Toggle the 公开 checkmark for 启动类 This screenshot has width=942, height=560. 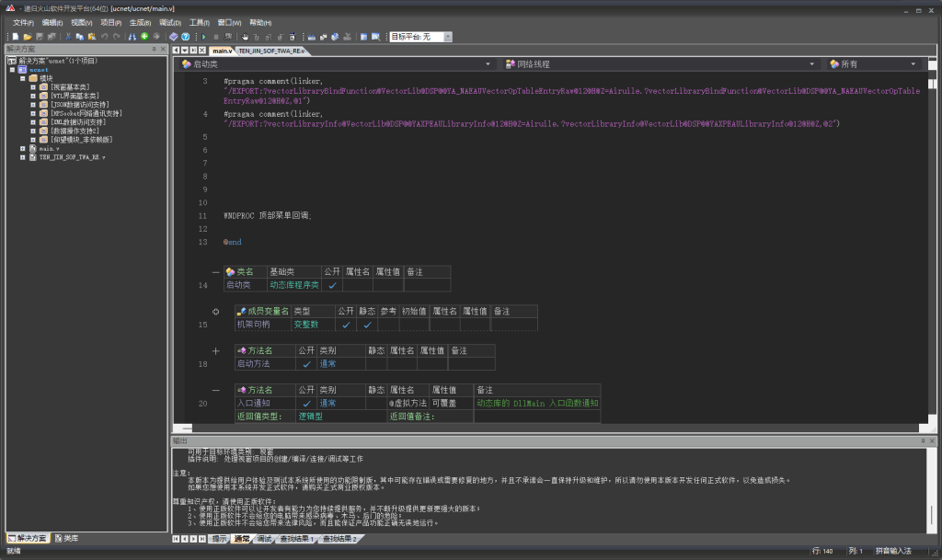pyautogui.click(x=332, y=286)
